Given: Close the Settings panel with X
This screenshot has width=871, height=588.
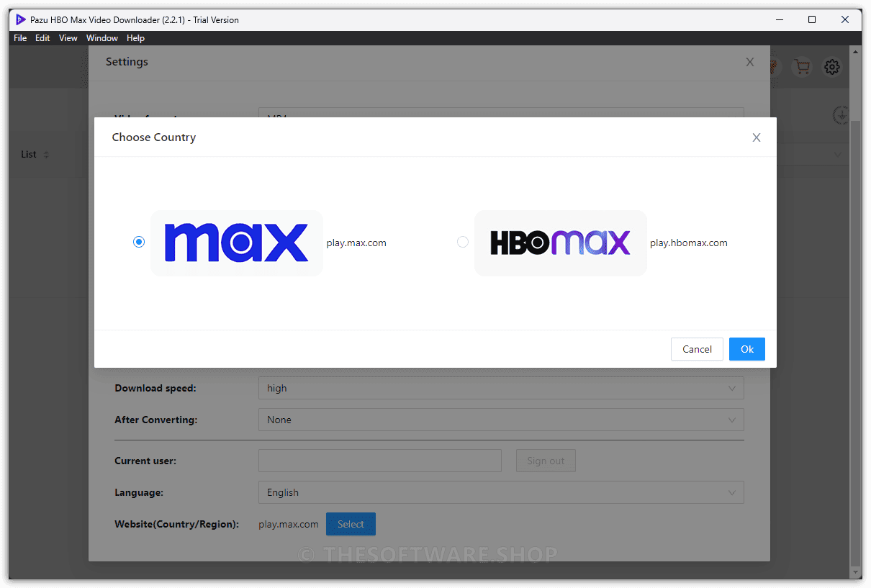Looking at the screenshot, I should click(750, 62).
